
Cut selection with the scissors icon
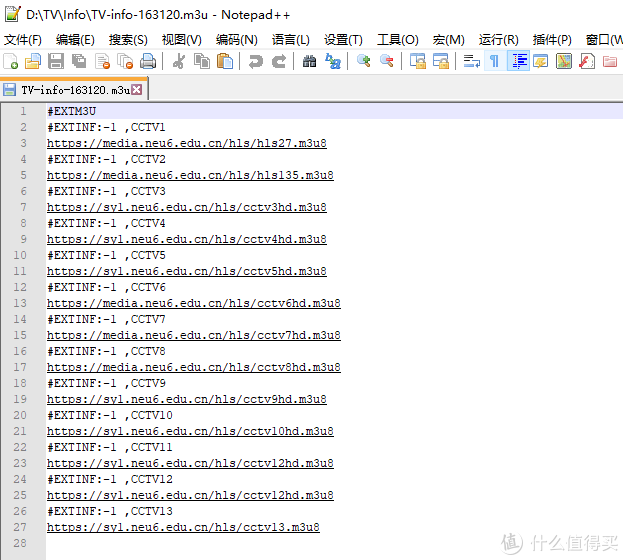[x=179, y=62]
